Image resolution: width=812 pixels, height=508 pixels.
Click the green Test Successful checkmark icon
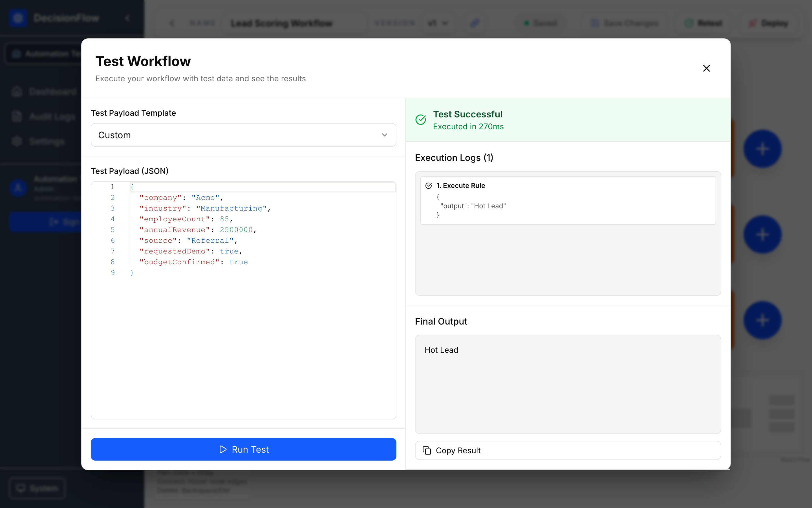[420, 120]
